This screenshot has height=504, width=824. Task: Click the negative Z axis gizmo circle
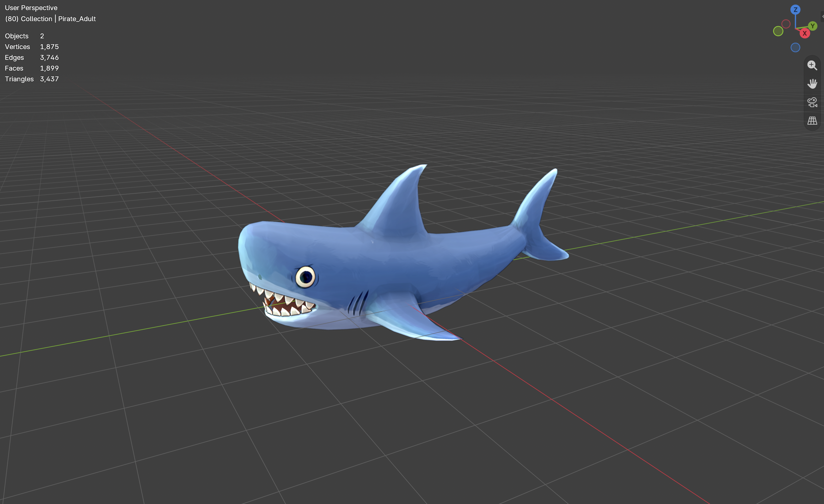pos(795,48)
